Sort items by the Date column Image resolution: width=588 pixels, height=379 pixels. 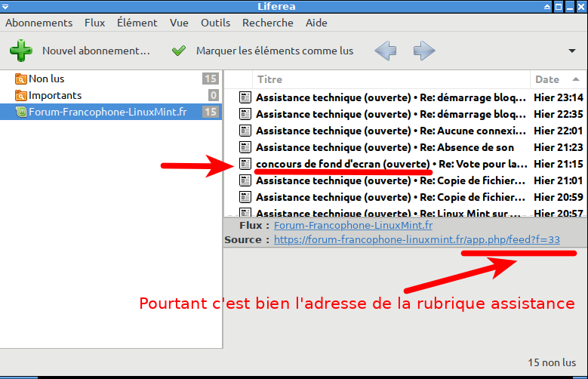pyautogui.click(x=558, y=79)
